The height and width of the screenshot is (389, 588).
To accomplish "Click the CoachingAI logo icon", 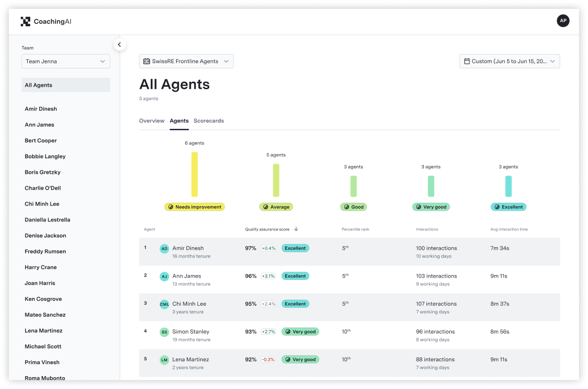I will (25, 21).
